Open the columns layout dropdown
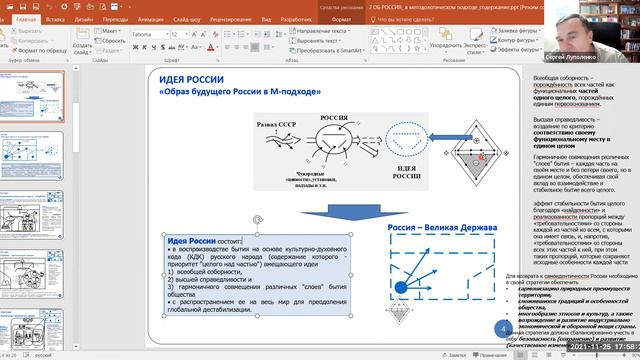This screenshot has width=640, height=360. pyautogui.click(x=268, y=47)
